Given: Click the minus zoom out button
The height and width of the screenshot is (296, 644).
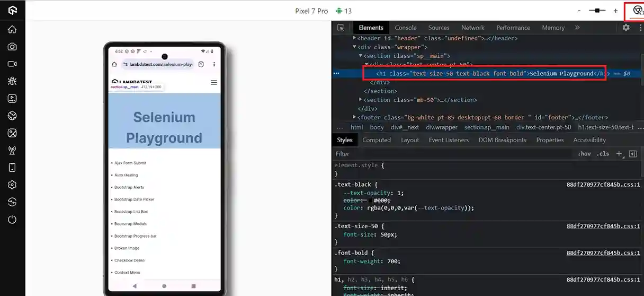Looking at the screenshot, I should 579,10.
